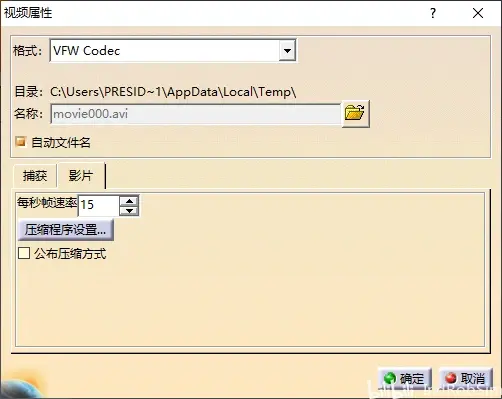
Task: Open 压缩程序设置... button
Action: pyautogui.click(x=65, y=230)
